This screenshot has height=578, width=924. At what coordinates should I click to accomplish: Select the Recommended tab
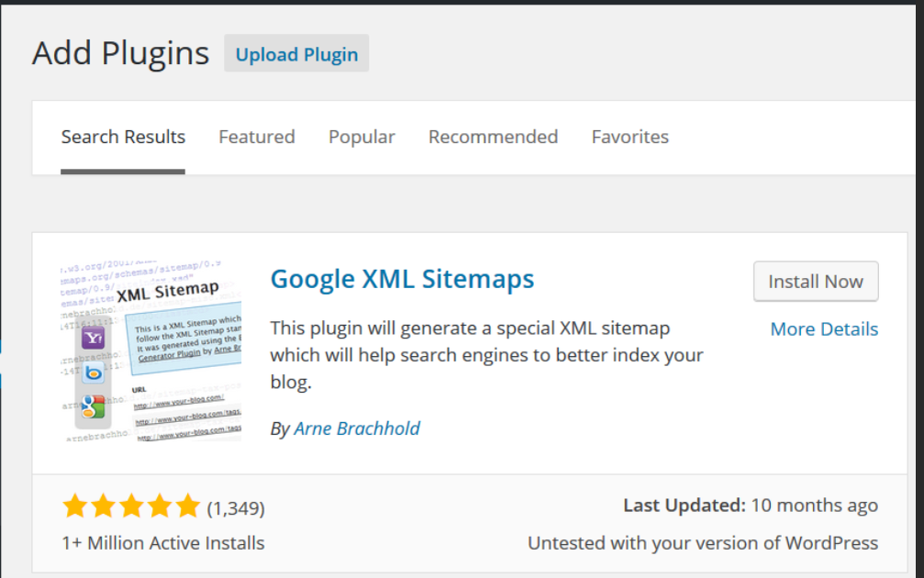(x=494, y=137)
